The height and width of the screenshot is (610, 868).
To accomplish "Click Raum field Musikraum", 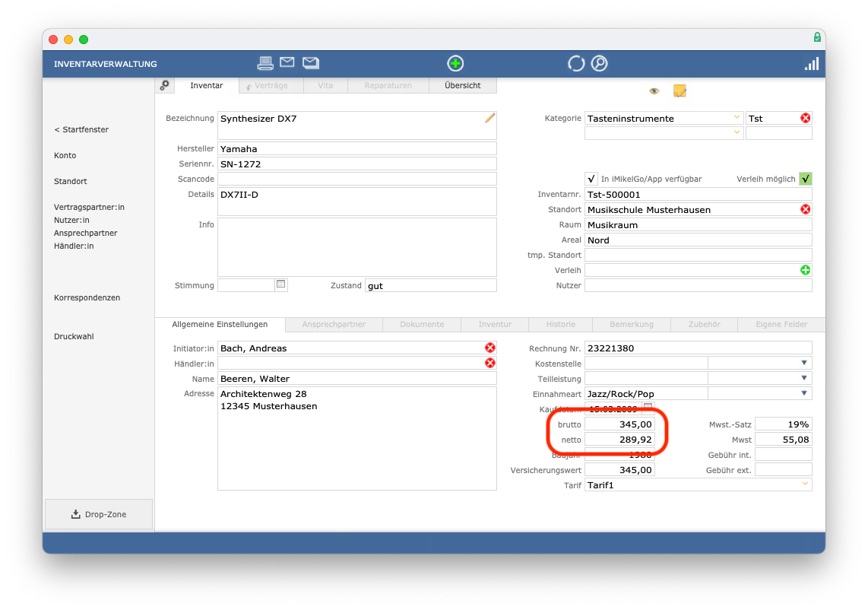I will (x=698, y=225).
